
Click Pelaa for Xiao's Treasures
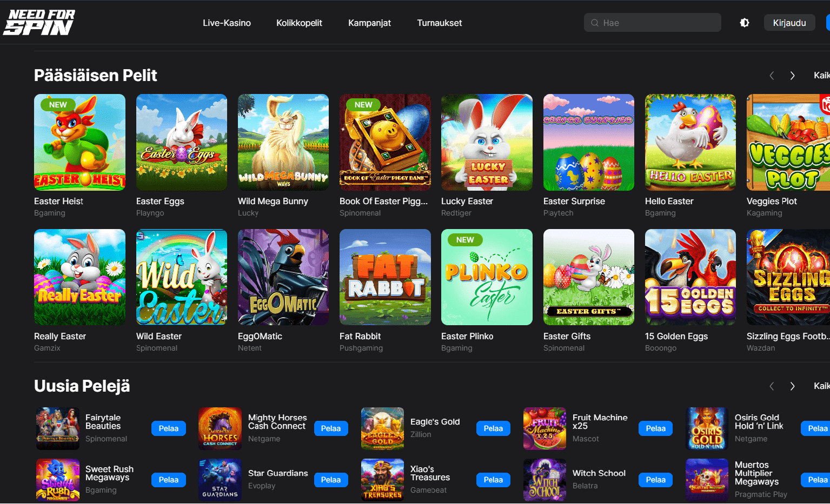[x=493, y=480]
